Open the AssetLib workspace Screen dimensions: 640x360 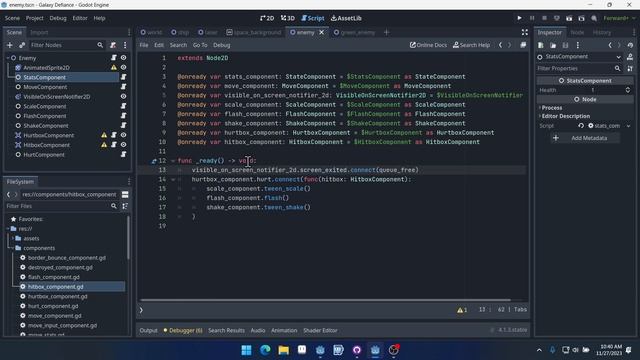[346, 18]
